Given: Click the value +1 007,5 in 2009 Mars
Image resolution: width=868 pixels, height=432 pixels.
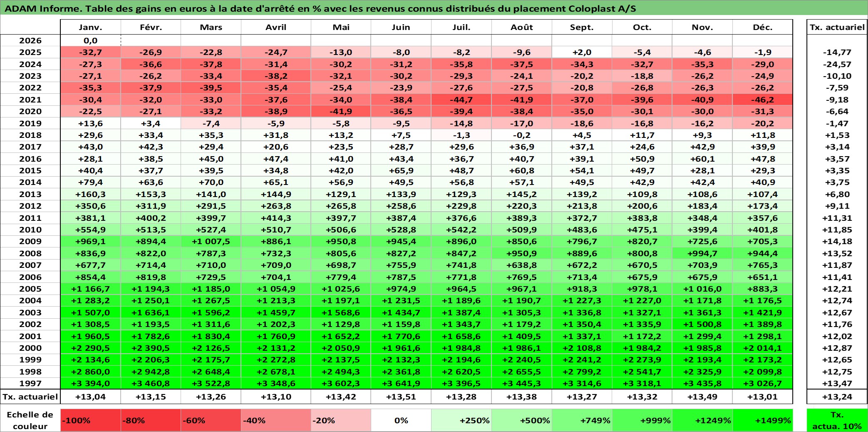Looking at the screenshot, I should (x=211, y=241).
